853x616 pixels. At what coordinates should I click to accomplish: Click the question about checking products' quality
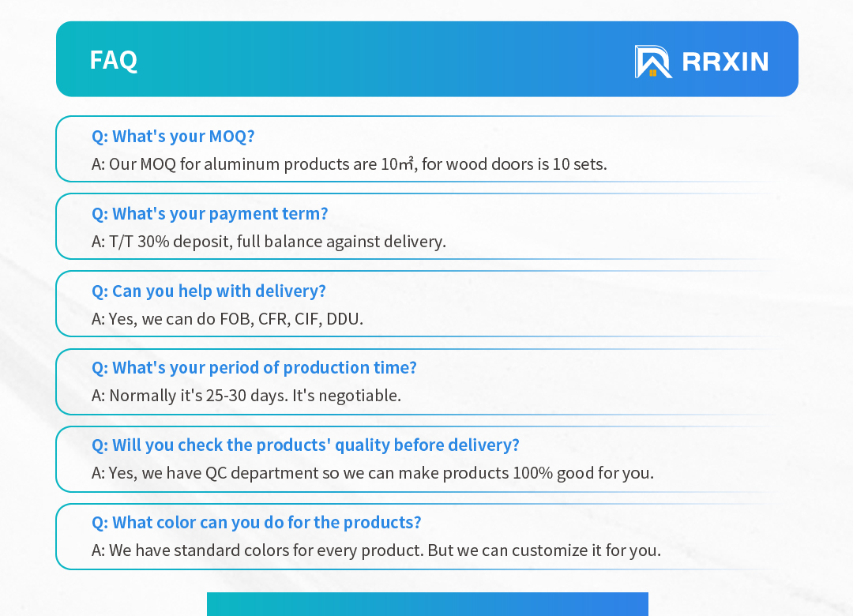pos(305,445)
